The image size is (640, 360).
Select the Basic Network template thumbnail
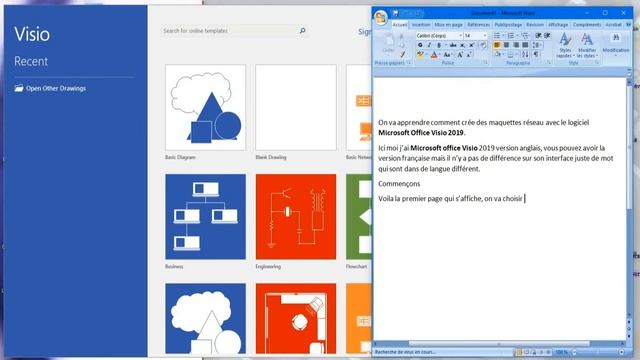(359, 107)
